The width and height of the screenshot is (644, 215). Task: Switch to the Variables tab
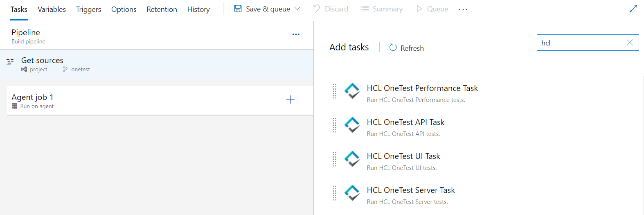[52, 9]
